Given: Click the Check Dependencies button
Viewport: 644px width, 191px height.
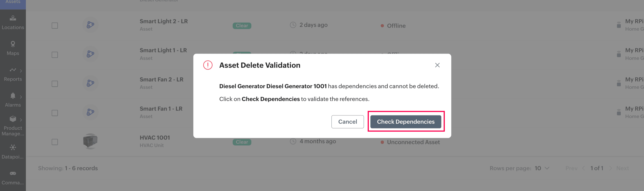Looking at the screenshot, I should (x=405, y=122).
